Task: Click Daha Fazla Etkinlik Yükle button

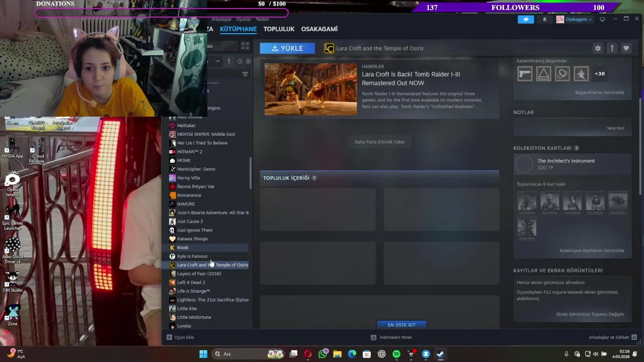Action: (x=379, y=142)
